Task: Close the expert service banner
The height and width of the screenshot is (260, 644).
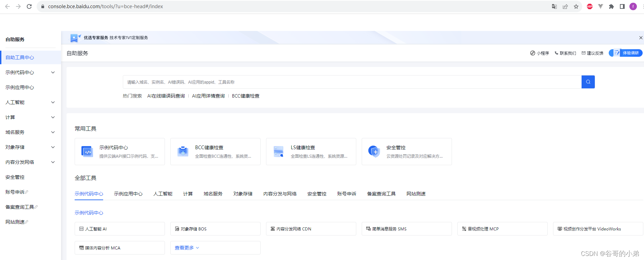Action: click(641, 38)
